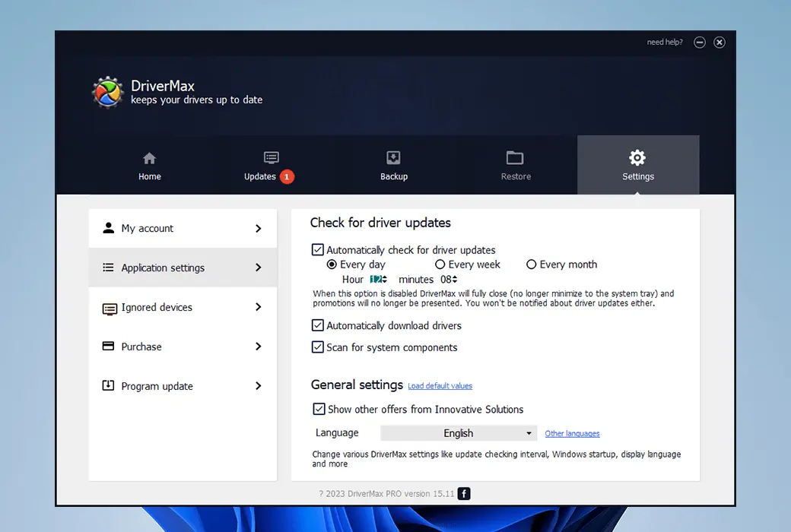
Task: Click the Ignored devices list icon
Action: (109, 308)
